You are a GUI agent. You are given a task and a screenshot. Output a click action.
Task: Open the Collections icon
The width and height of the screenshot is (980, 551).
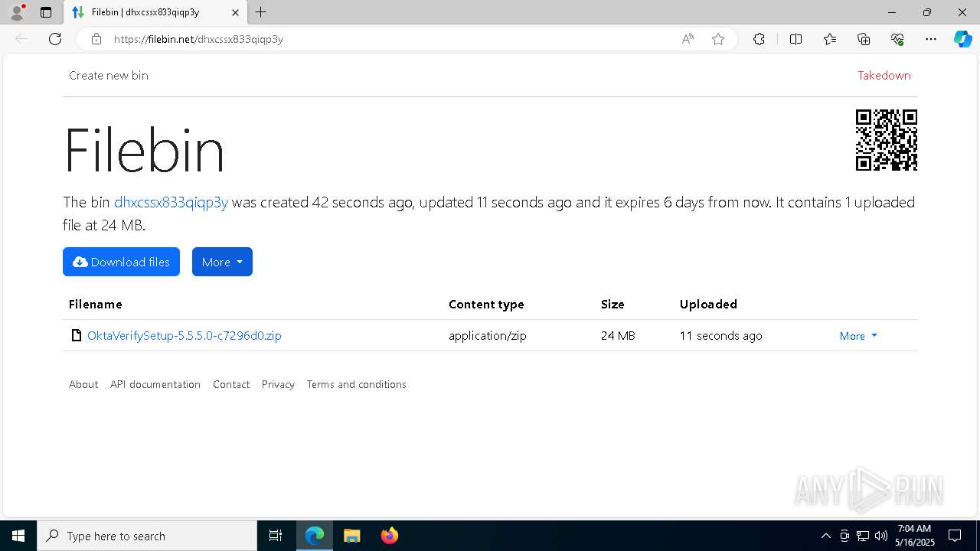(x=864, y=39)
